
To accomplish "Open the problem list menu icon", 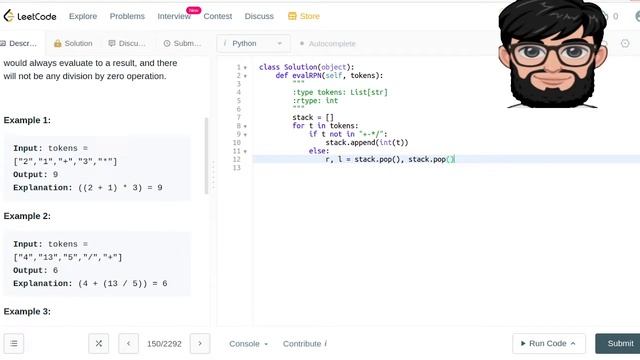I will coord(14,344).
